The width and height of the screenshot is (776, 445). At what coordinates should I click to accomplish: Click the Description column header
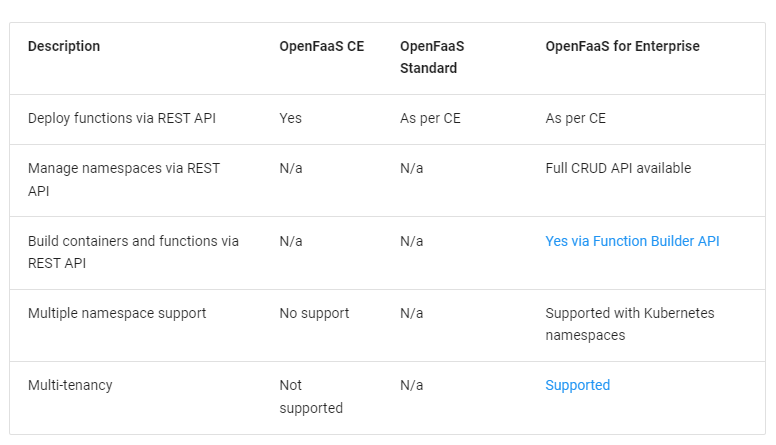coord(64,46)
